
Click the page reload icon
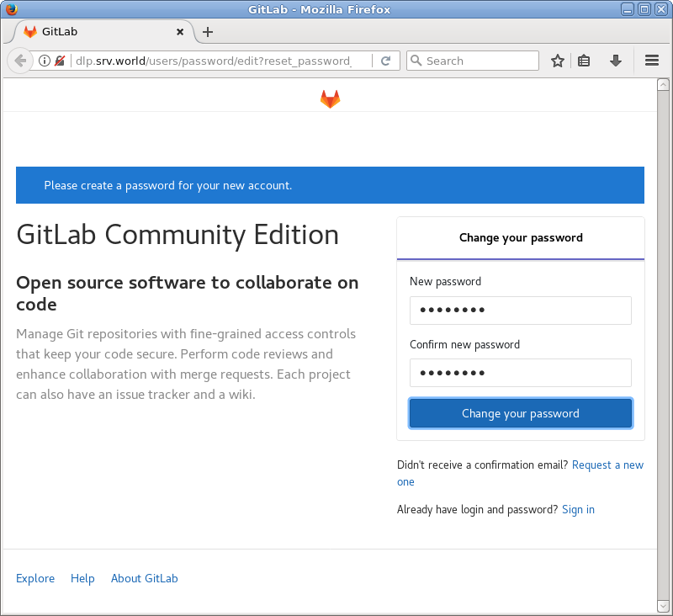click(x=384, y=60)
